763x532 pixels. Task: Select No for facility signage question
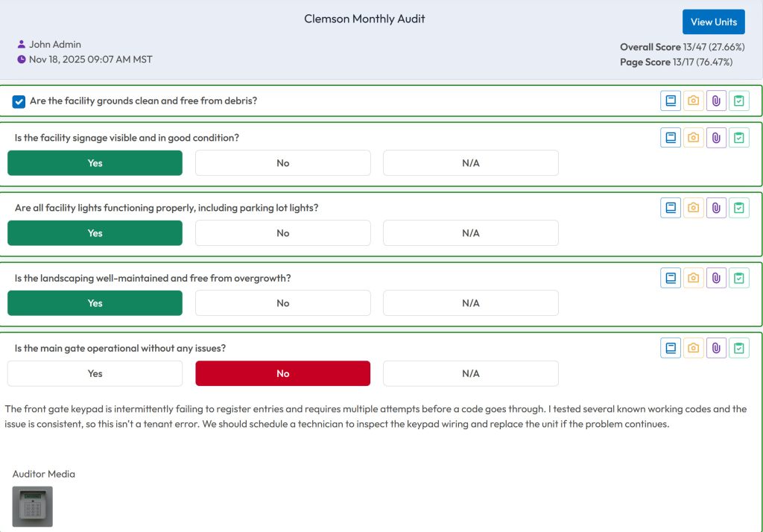click(x=282, y=163)
